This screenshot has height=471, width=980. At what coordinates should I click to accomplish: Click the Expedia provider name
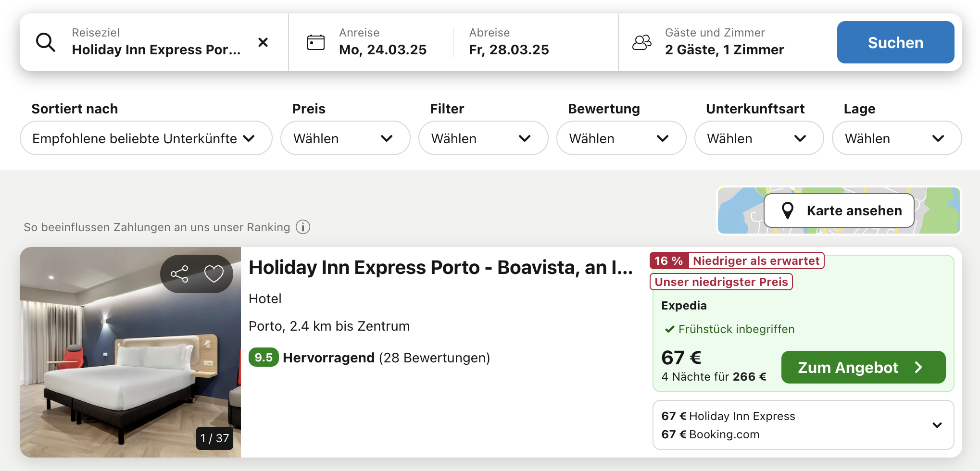(x=684, y=306)
